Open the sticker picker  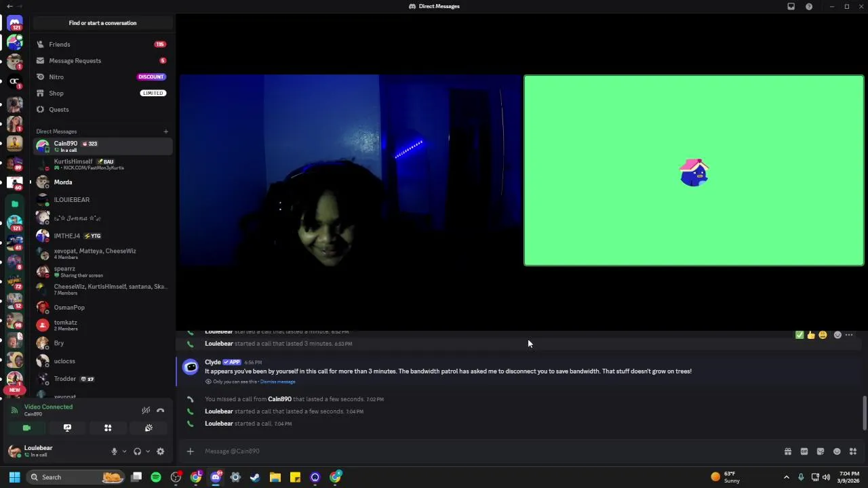pyautogui.click(x=821, y=451)
